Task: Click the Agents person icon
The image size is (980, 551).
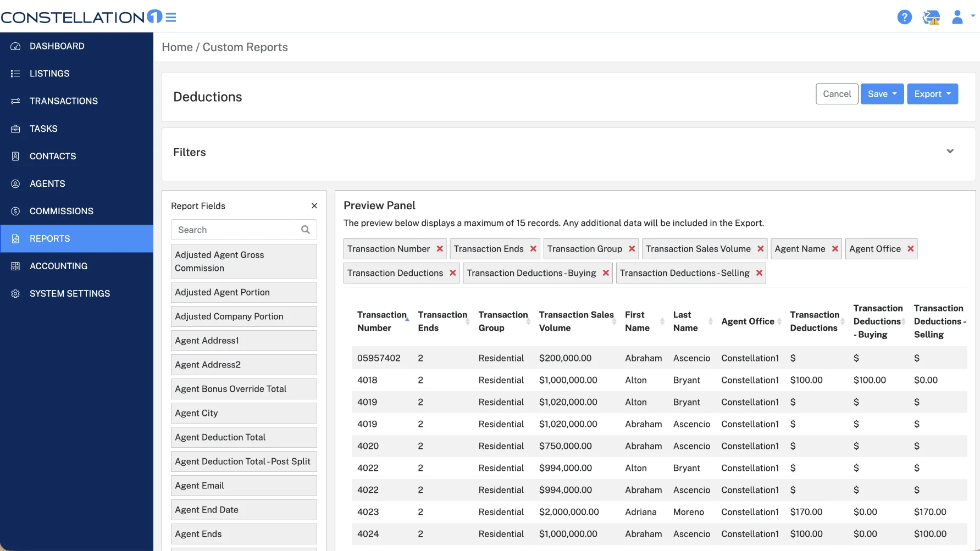Action: tap(15, 183)
